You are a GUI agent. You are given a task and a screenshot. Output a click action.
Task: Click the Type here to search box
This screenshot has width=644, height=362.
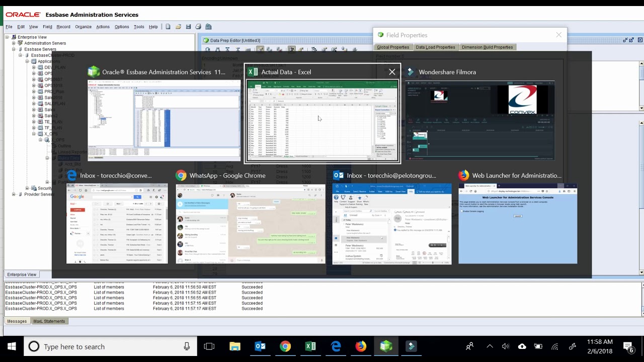pyautogui.click(x=111, y=346)
